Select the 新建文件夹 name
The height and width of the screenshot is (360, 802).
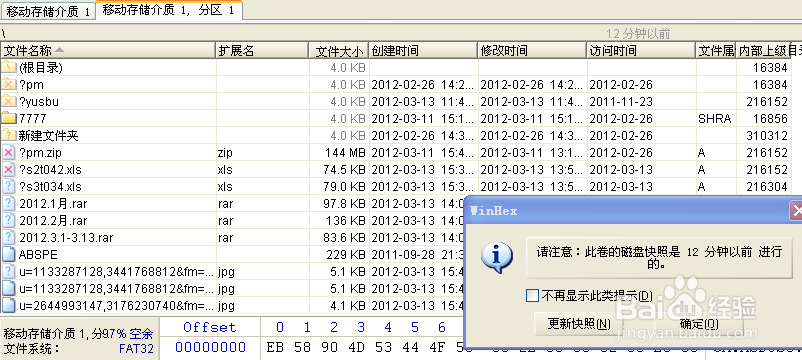pos(49,136)
